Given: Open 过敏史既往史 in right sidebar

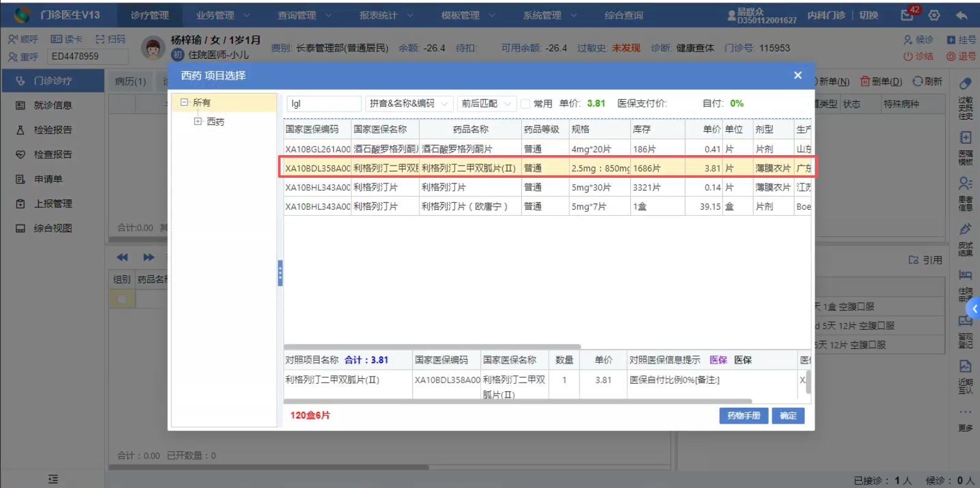Looking at the screenshot, I should 965,98.
